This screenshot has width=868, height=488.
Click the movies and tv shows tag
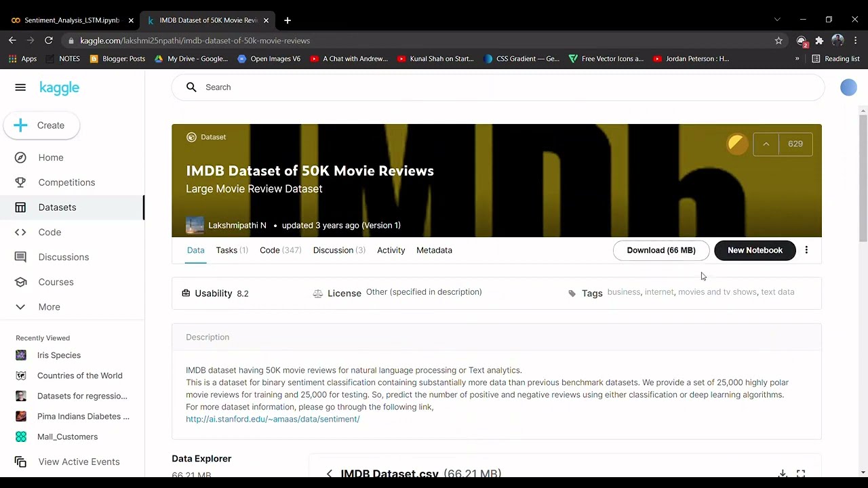tap(717, 292)
